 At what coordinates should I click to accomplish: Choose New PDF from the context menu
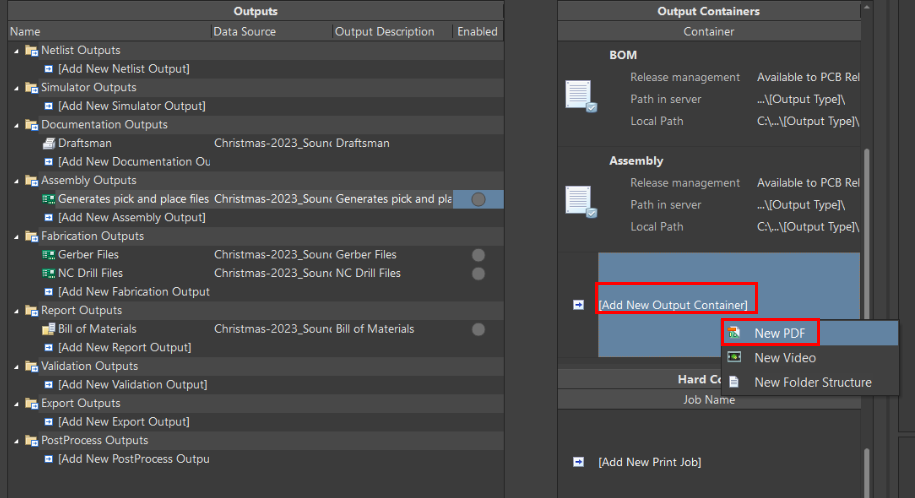[x=810, y=333]
